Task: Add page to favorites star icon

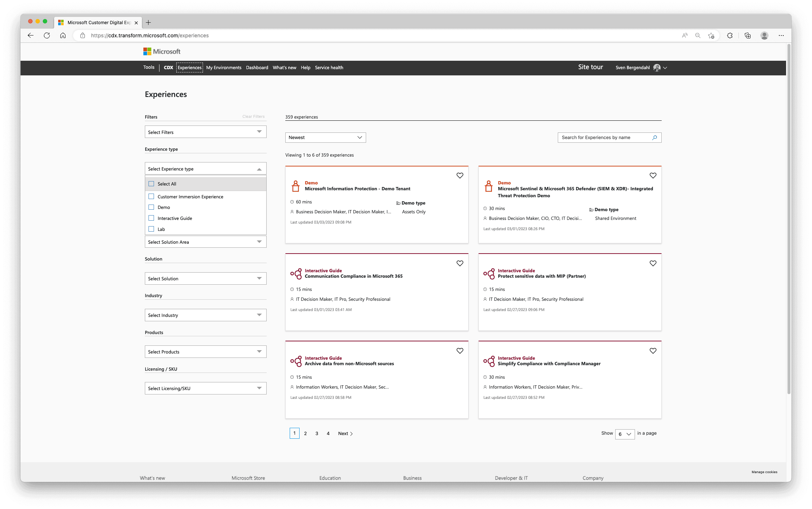Action: (x=711, y=35)
